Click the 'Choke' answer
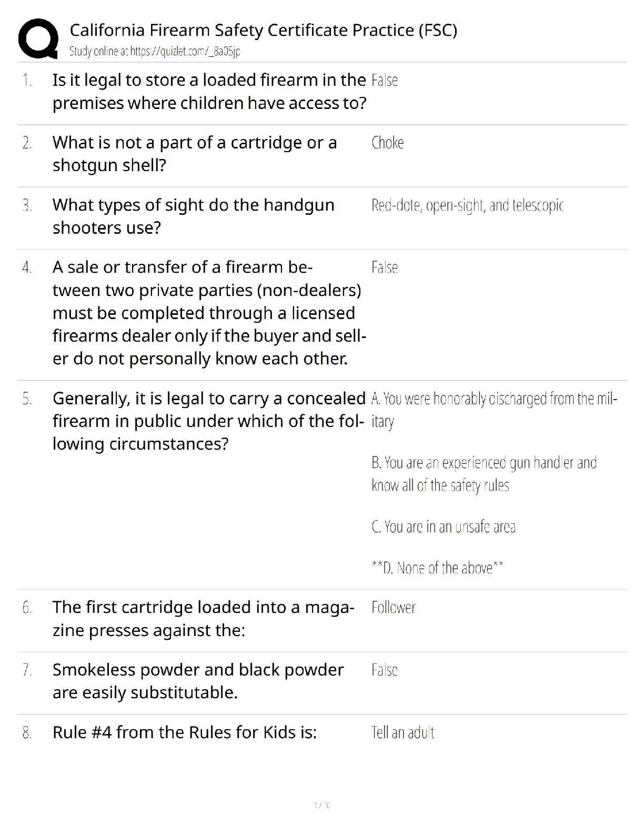Screen dimensions: 644x834 click(387, 143)
